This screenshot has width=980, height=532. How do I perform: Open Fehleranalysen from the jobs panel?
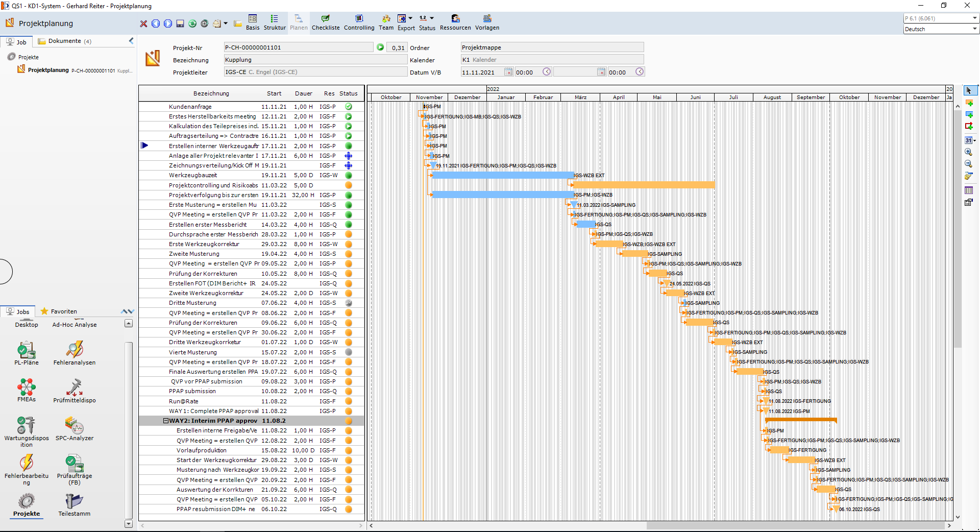point(75,353)
